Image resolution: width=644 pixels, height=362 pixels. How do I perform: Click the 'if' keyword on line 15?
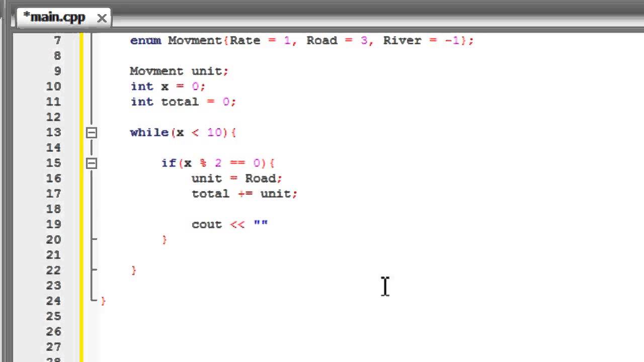coord(169,163)
